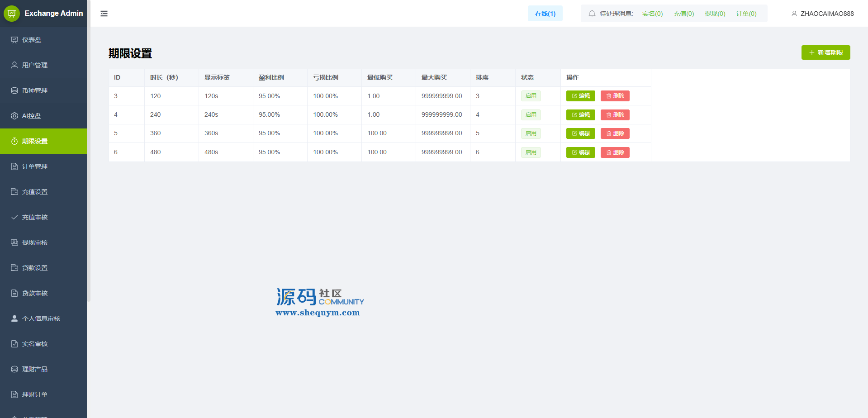
Task: Edit the 480s duration row
Action: [x=580, y=152]
